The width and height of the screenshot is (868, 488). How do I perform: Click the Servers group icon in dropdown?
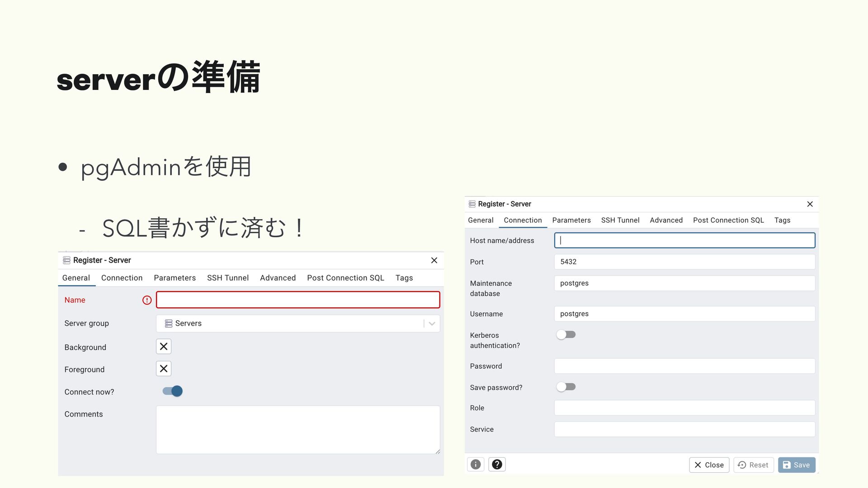pos(169,324)
